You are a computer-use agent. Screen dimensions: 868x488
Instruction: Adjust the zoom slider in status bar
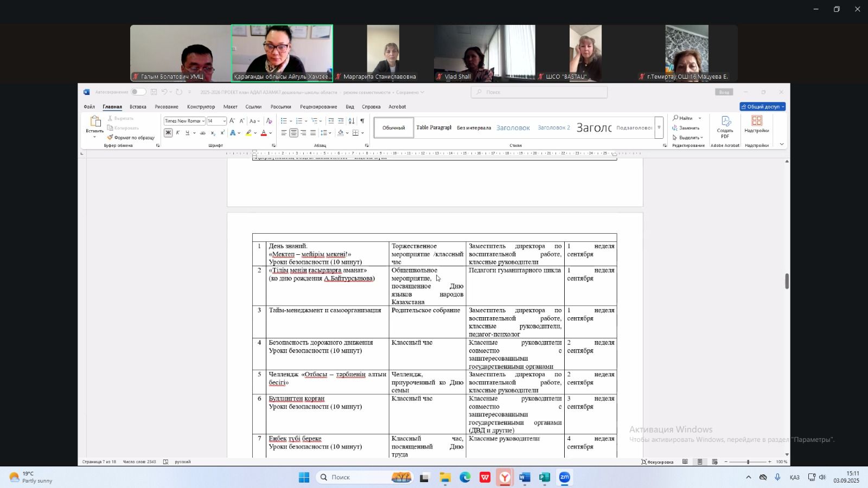(748, 462)
